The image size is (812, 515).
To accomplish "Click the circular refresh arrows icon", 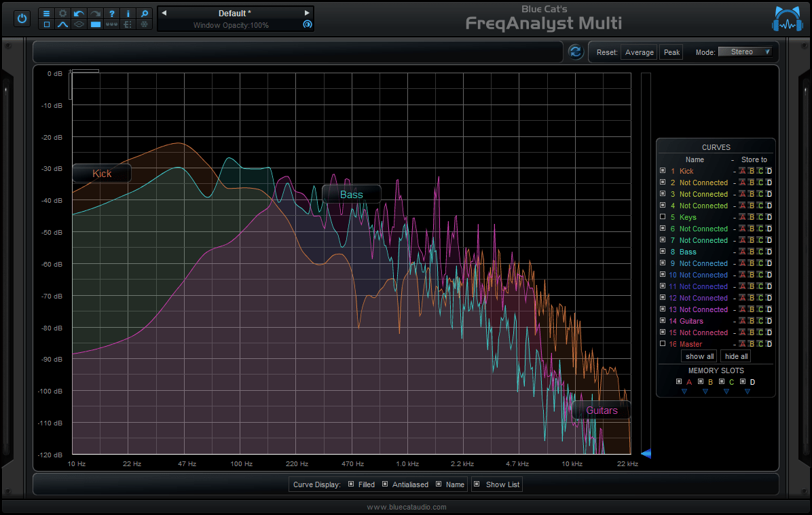I will click(x=576, y=52).
